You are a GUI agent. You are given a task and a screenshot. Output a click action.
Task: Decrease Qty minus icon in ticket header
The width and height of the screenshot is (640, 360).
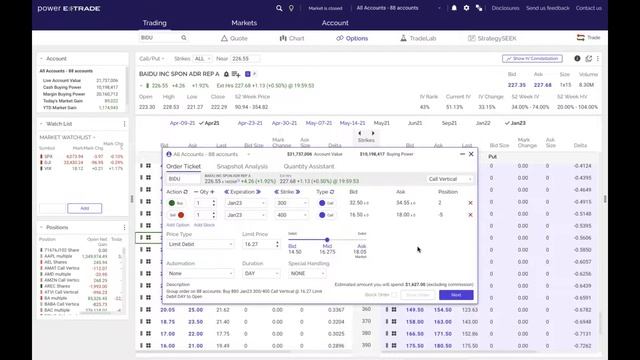[x=196, y=192]
